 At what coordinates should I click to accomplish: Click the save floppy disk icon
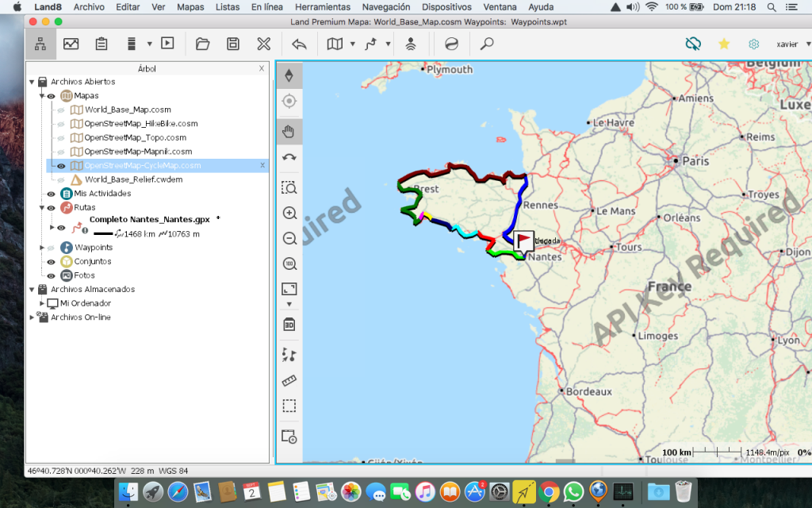(233, 44)
